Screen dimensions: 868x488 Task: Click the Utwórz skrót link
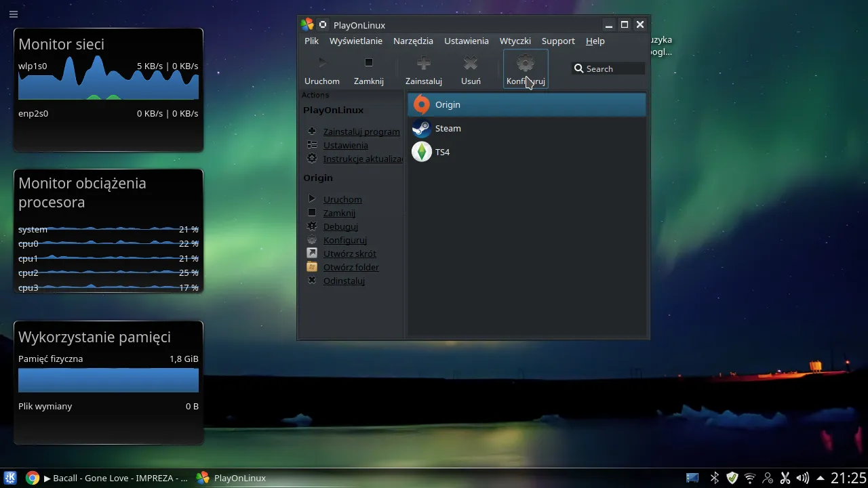pyautogui.click(x=350, y=253)
